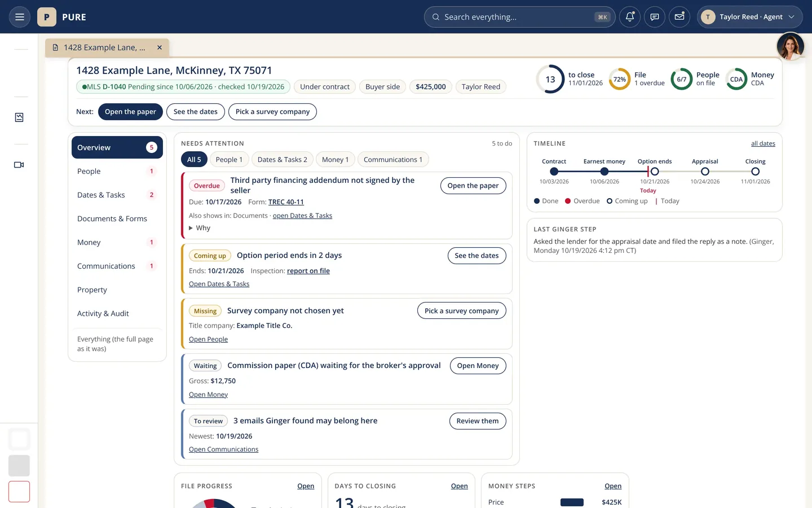Image resolution: width=812 pixels, height=508 pixels.
Task: Open Everything (the full page as it was)
Action: click(117, 344)
